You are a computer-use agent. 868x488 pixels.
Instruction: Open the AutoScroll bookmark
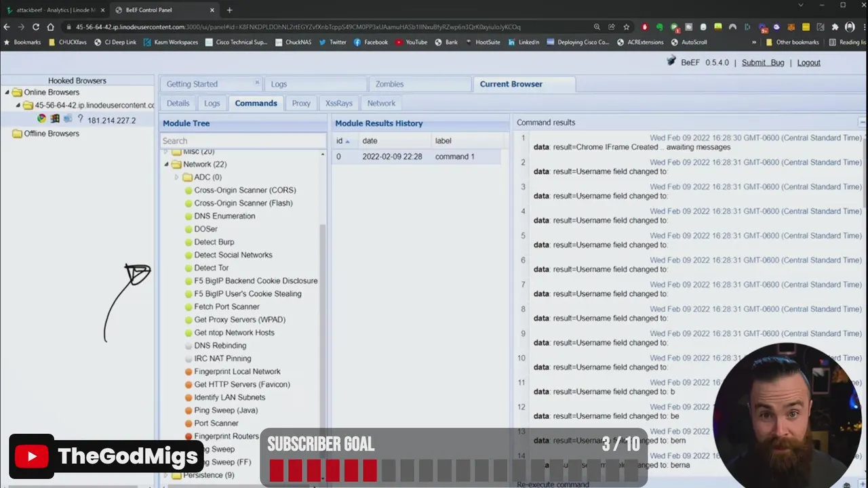[x=688, y=42]
